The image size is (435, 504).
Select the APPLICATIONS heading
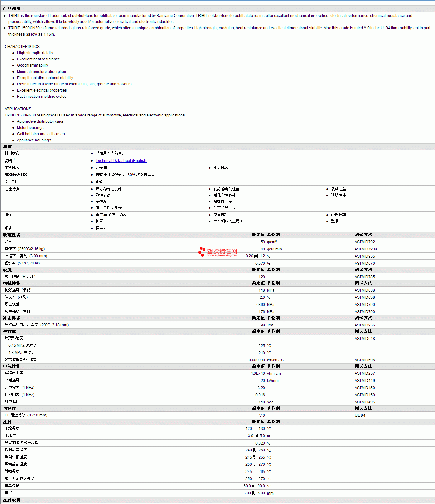point(18,109)
